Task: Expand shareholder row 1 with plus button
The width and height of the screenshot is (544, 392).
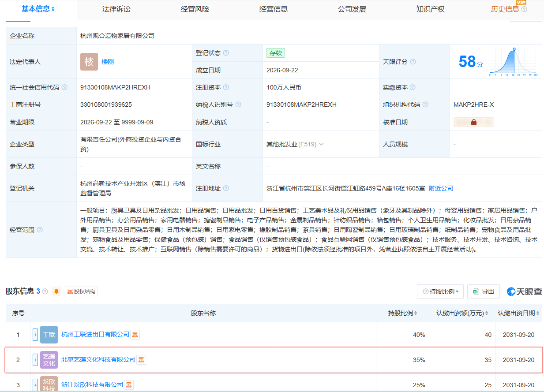Action: tap(35, 335)
